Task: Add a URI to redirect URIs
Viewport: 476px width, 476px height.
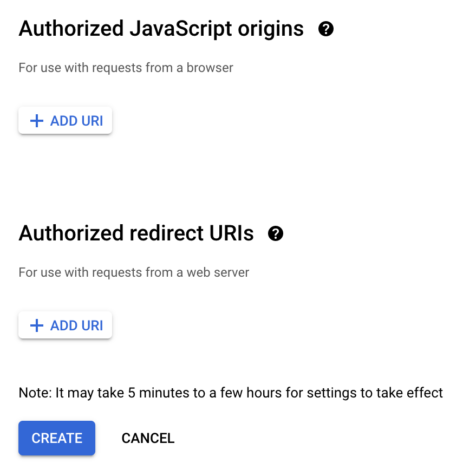Action: tap(66, 325)
